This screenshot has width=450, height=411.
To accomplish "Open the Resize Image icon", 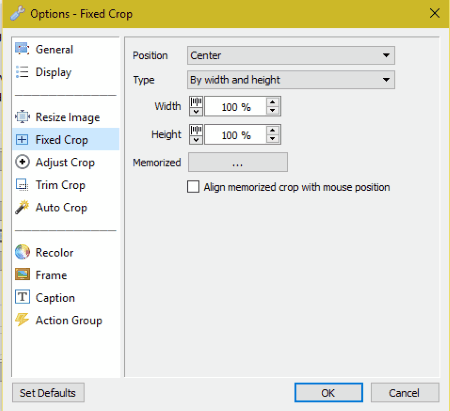I will (22, 117).
